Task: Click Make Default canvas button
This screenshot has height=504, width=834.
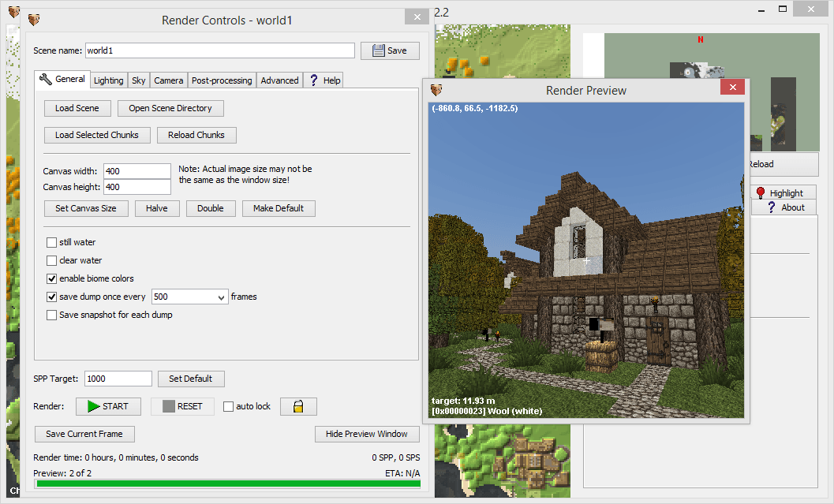Action: click(279, 208)
